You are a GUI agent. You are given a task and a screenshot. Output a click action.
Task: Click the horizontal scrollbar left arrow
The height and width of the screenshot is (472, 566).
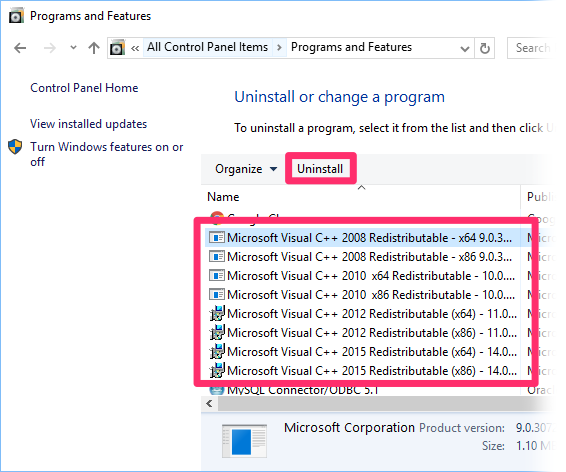pos(209,403)
